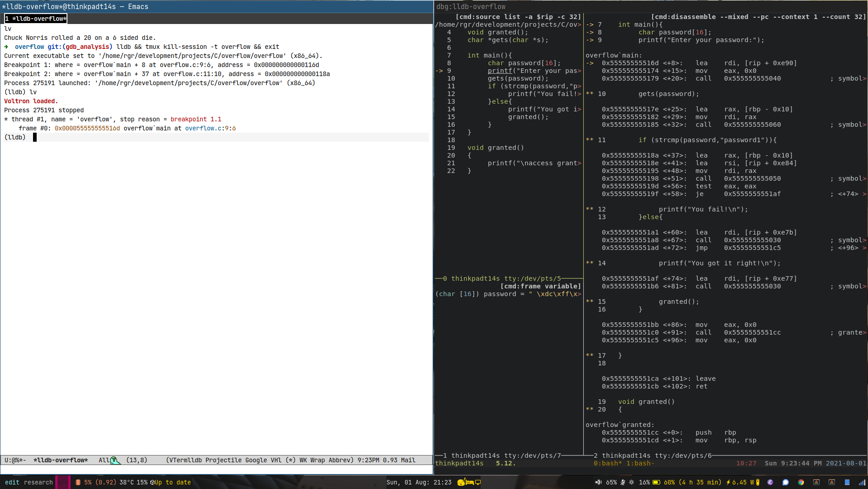Click the 'cmd:disassemble --mixed' pane header

(x=758, y=17)
